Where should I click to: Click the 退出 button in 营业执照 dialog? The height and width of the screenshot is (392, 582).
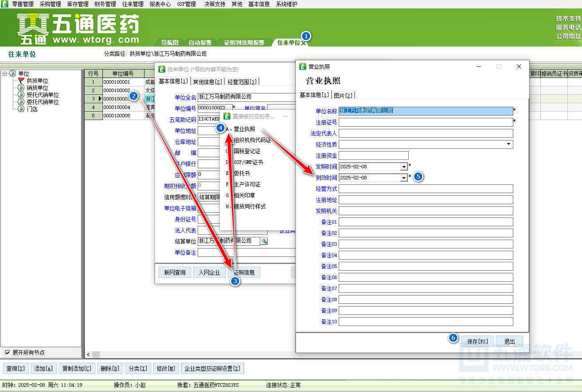(509, 342)
